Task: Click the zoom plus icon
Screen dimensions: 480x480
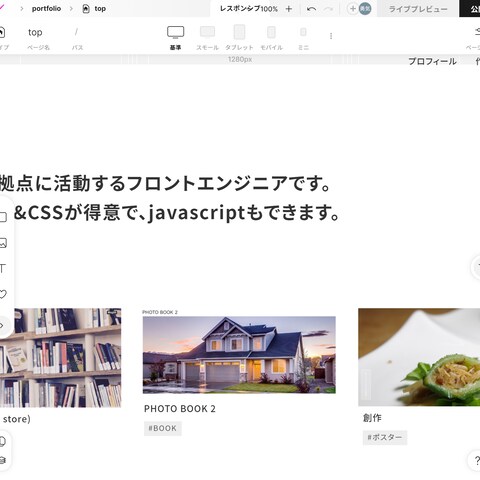Action: pyautogui.click(x=289, y=9)
